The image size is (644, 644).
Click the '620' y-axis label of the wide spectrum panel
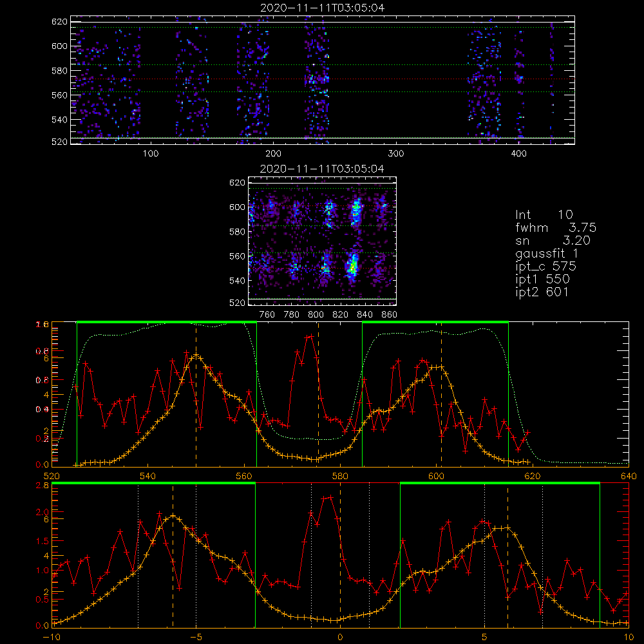coord(59,21)
